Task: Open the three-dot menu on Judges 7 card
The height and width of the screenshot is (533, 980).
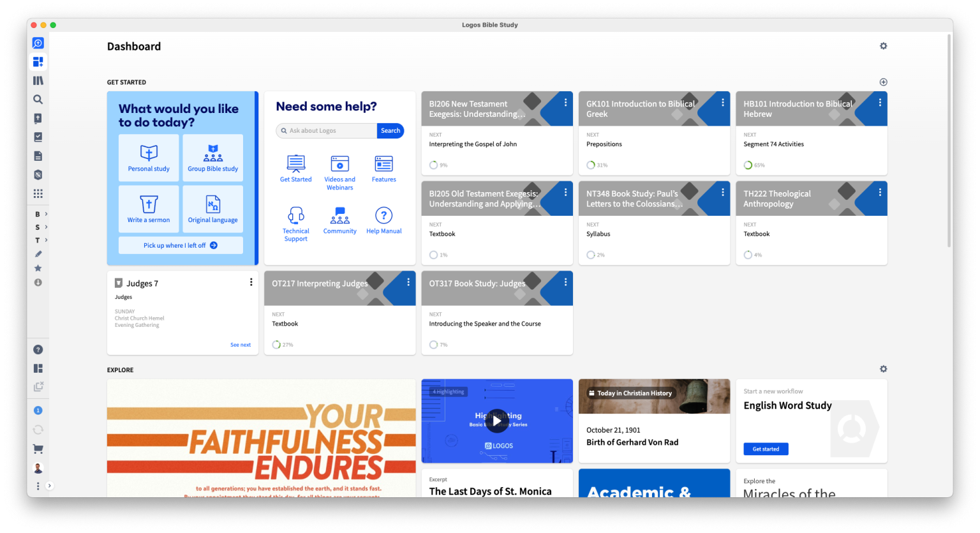Action: tap(251, 282)
